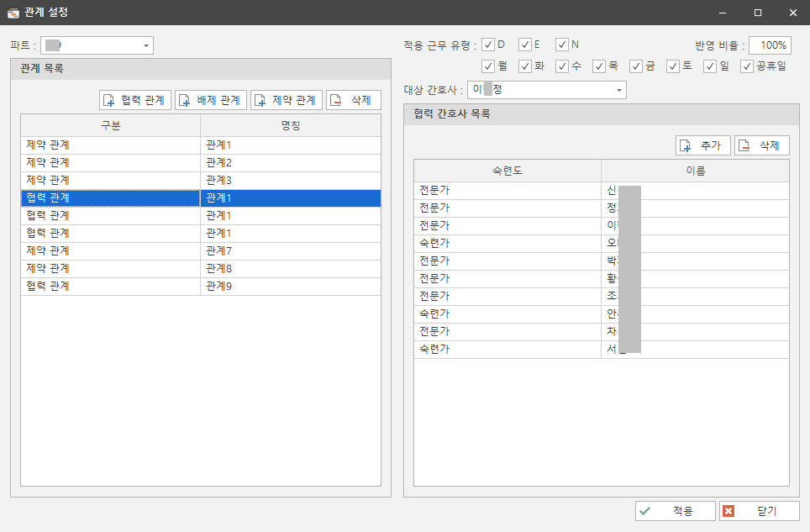Select the 전문가 row with name 박
810x532 pixels.
pos(602,261)
